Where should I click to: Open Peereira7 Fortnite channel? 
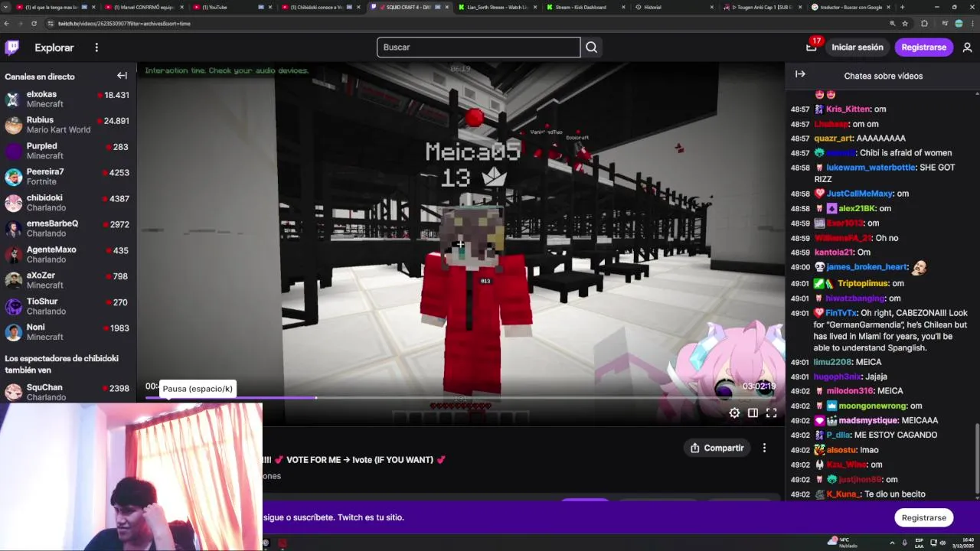[x=68, y=177]
